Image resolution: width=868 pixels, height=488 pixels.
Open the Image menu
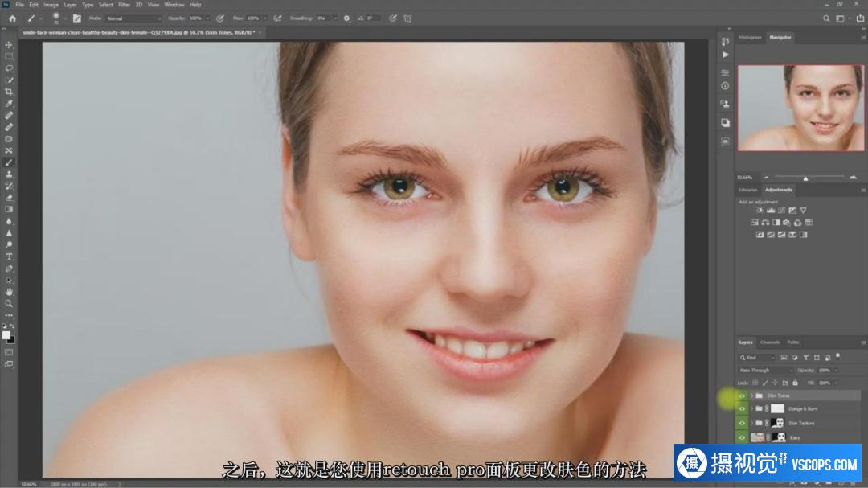point(51,5)
